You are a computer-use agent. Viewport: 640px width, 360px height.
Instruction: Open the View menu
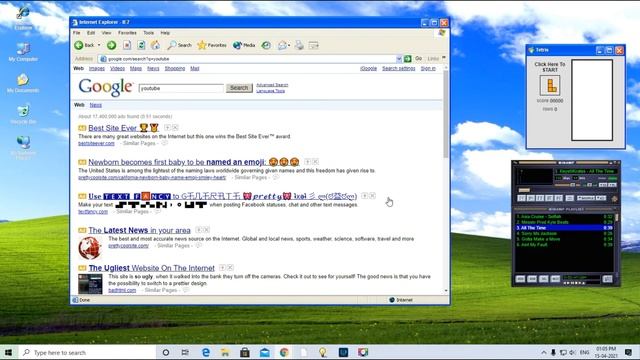(x=106, y=33)
